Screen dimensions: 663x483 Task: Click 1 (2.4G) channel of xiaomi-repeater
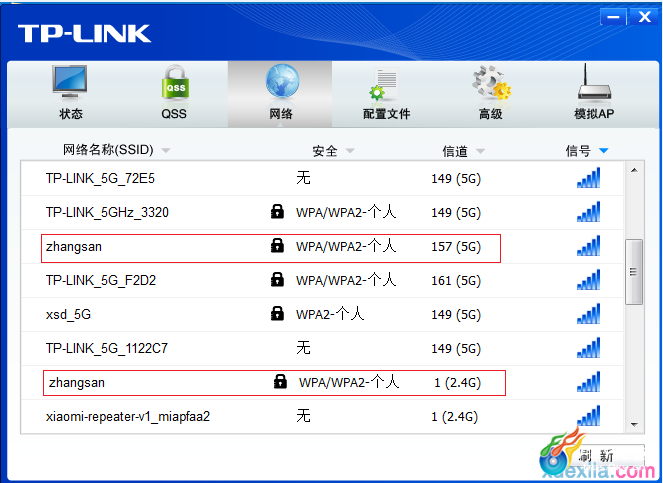coord(455,417)
